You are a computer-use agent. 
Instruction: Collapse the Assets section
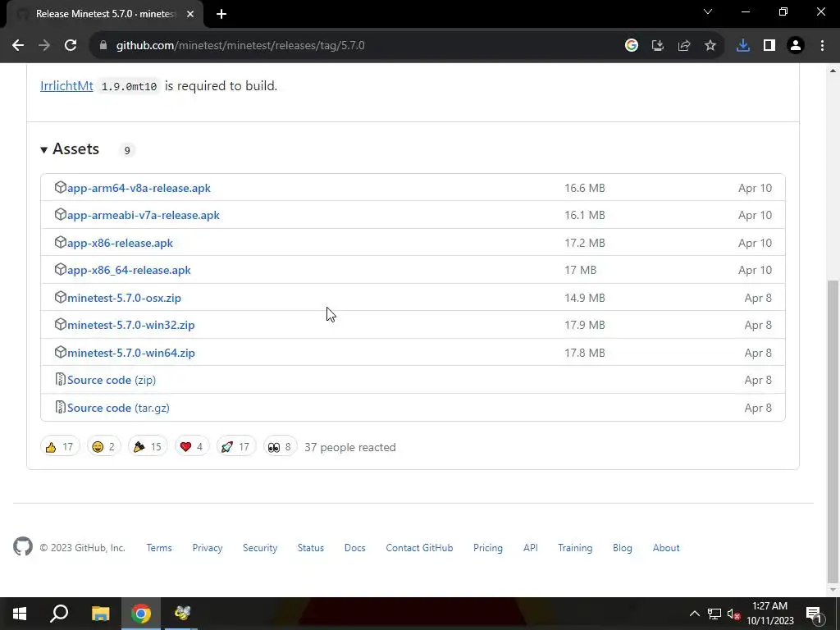pos(71,149)
